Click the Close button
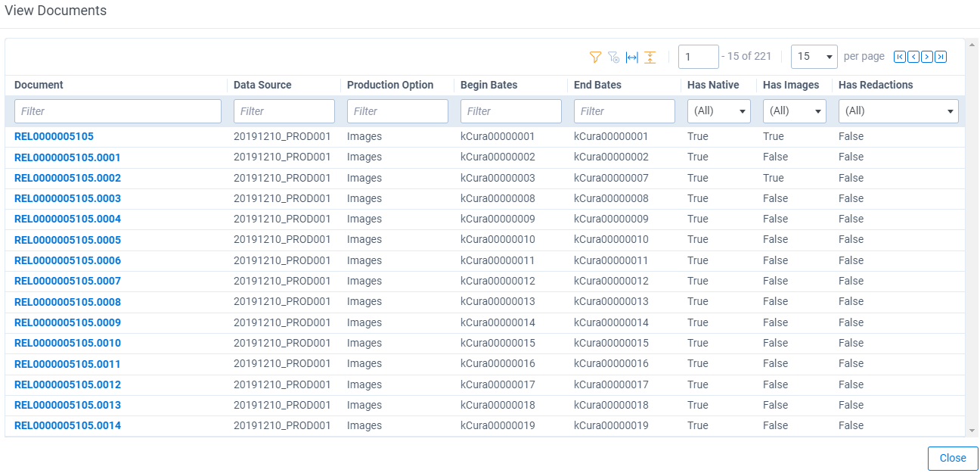The height and width of the screenshot is (473, 980). (x=953, y=459)
